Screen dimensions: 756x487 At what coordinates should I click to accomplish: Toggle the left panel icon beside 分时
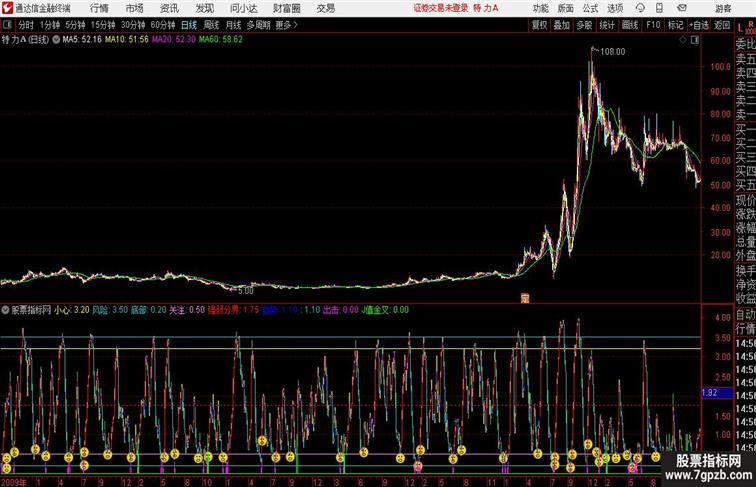tap(7, 25)
